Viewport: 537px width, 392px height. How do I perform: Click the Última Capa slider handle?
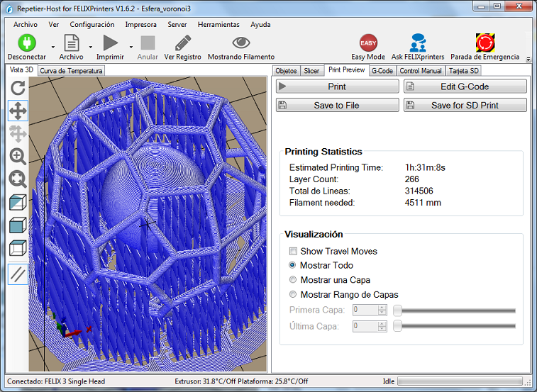(397, 326)
